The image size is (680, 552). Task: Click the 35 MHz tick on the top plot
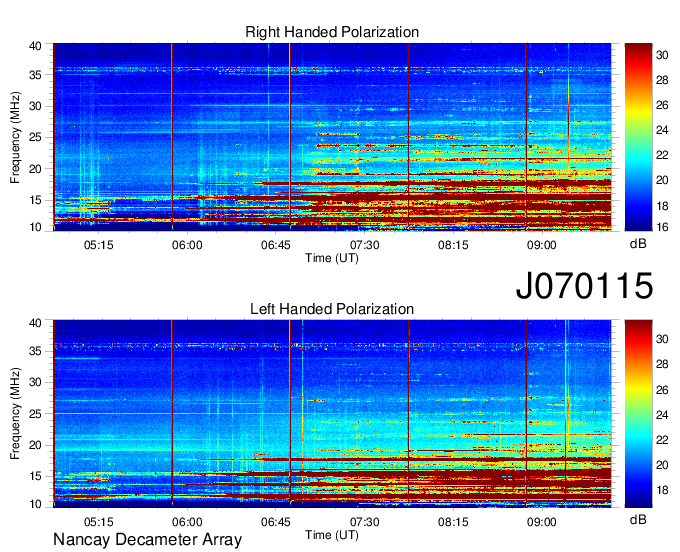pos(35,75)
